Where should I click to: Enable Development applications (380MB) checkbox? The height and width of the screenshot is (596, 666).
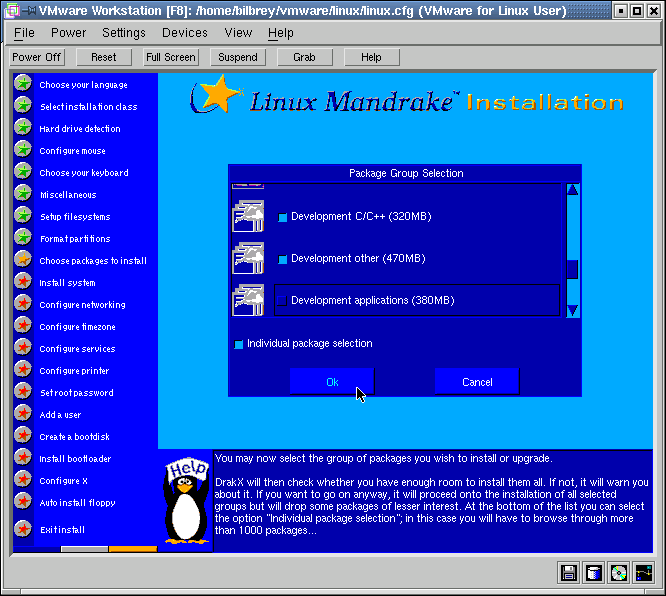(283, 301)
